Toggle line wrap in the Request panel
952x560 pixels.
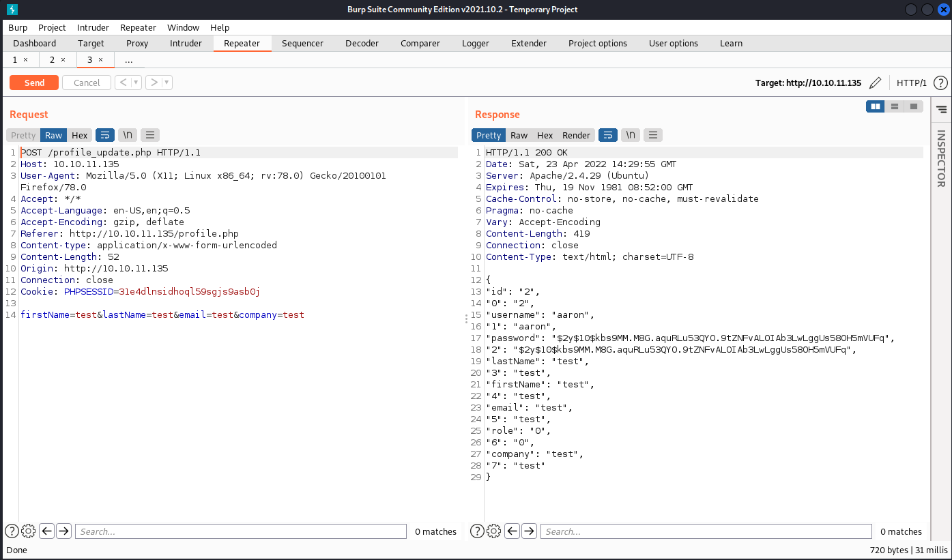tap(105, 135)
